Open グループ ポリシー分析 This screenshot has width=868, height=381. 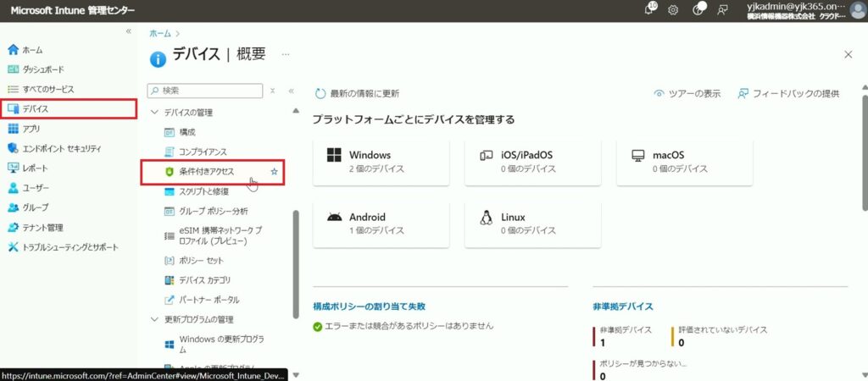(x=213, y=211)
